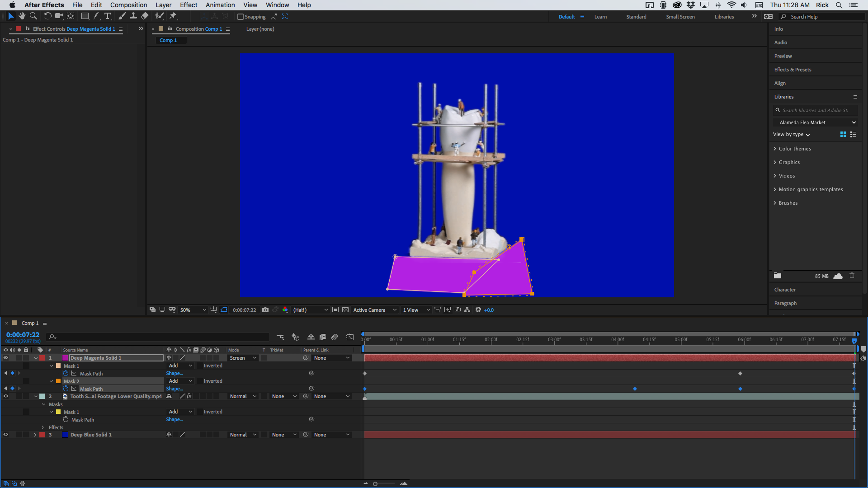This screenshot has height=488, width=868.
Task: Select the Pen tool
Action: 96,16
